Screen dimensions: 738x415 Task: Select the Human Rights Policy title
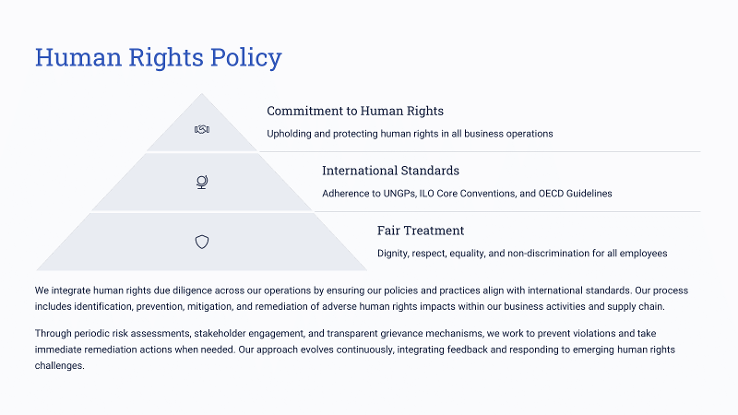coord(158,57)
